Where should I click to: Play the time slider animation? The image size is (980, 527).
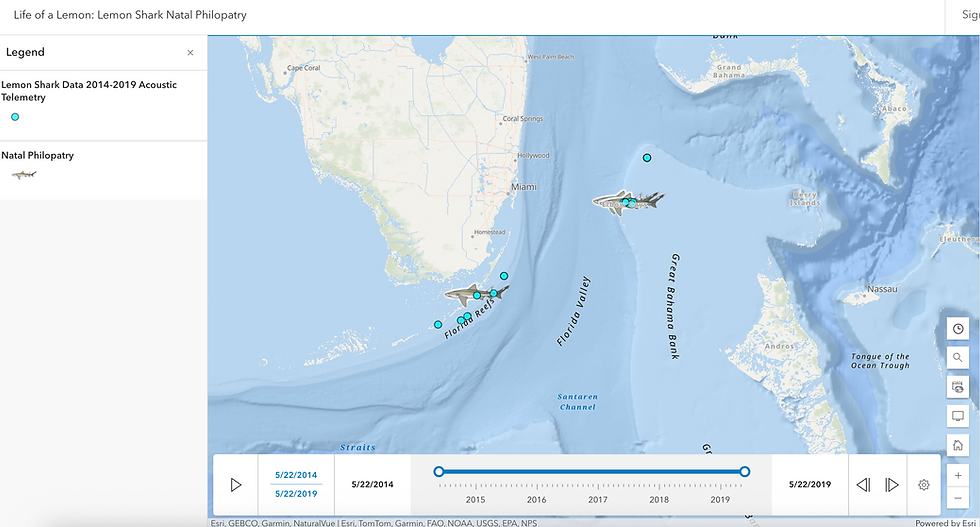click(x=236, y=484)
